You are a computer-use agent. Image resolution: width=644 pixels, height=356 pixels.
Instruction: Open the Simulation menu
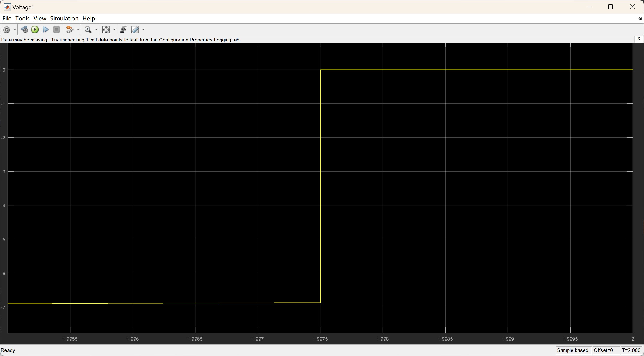point(64,19)
